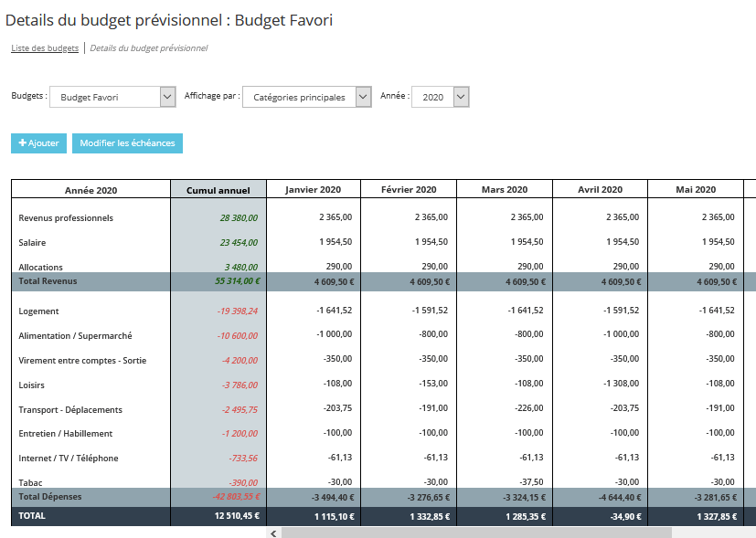756x538 pixels.
Task: Click Modifier les échéances button
Action: (x=127, y=143)
